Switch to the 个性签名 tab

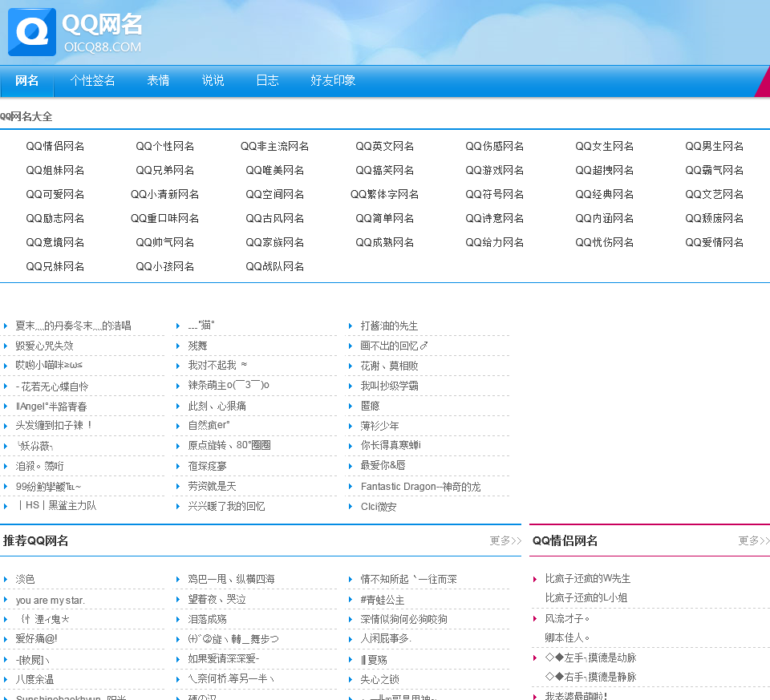click(92, 80)
